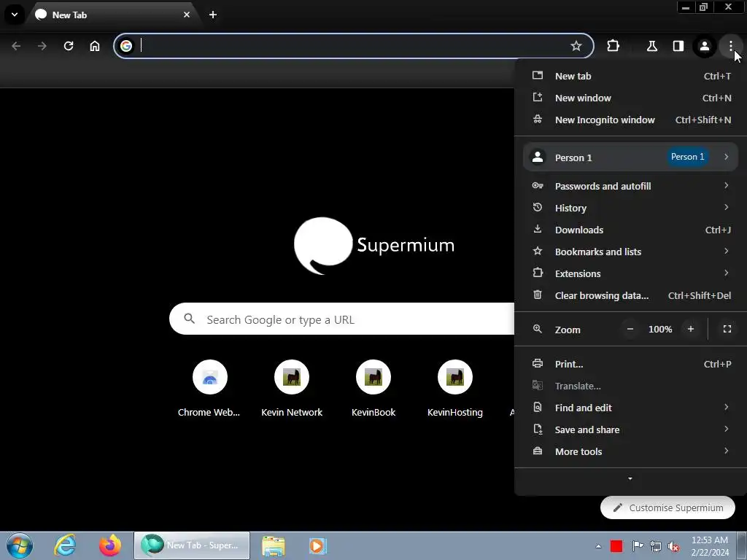Expand the Find and edit submenu
The height and width of the screenshot is (560, 747).
pyautogui.click(x=631, y=408)
